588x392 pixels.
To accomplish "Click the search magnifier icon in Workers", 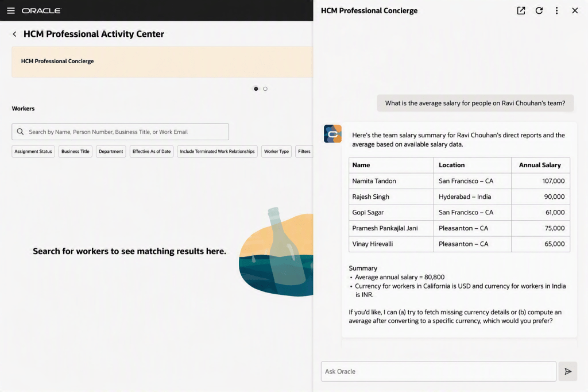I will tap(20, 132).
